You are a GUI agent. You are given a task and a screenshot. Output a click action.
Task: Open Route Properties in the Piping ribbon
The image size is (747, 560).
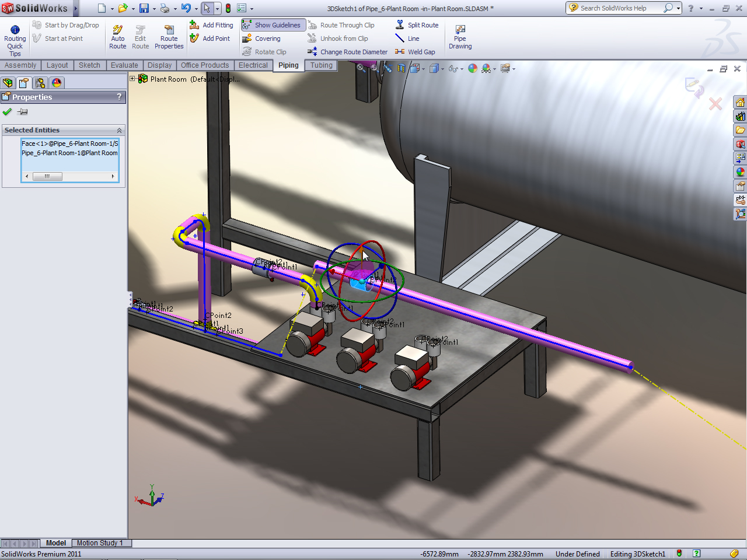169,36
